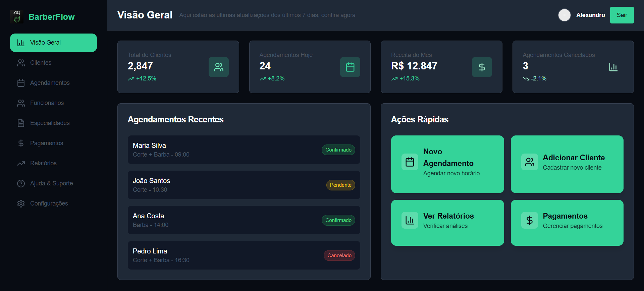Click the help circle icon beside Ajuda & Suporte
Viewport: 644px width, 291px height.
(x=21, y=183)
